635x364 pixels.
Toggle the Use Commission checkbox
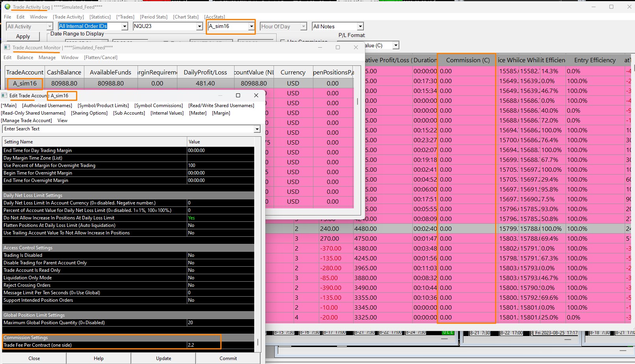point(283,41)
